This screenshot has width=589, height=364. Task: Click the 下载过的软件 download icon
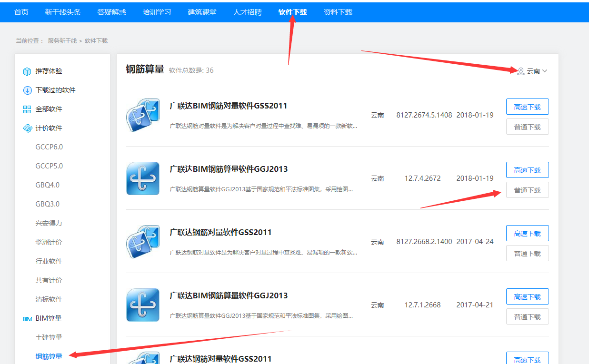27,90
